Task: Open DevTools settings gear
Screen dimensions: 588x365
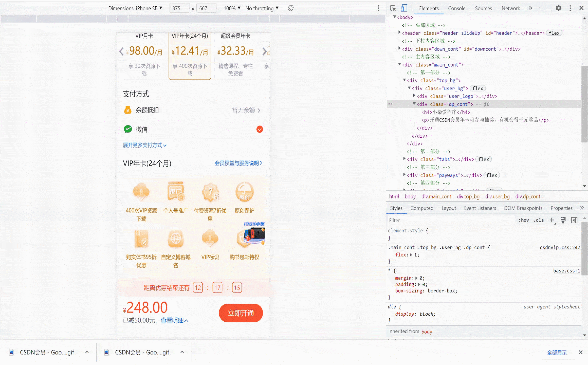Action: coord(559,8)
